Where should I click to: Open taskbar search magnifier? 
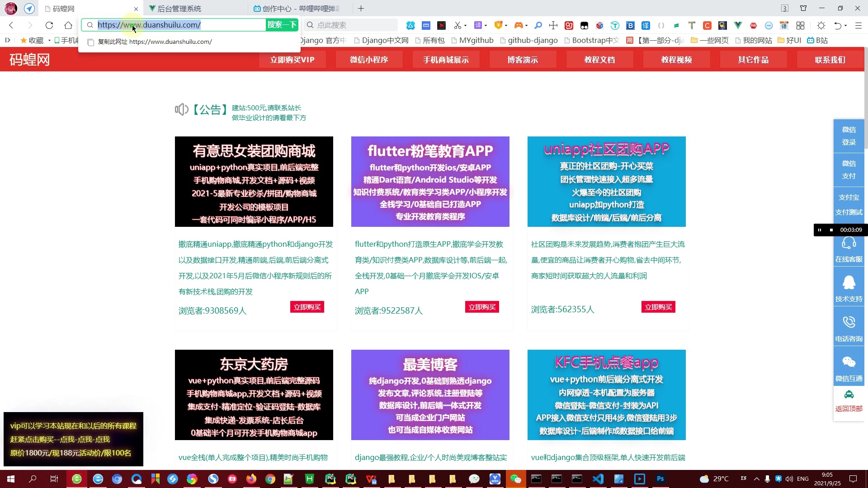coord(33,479)
